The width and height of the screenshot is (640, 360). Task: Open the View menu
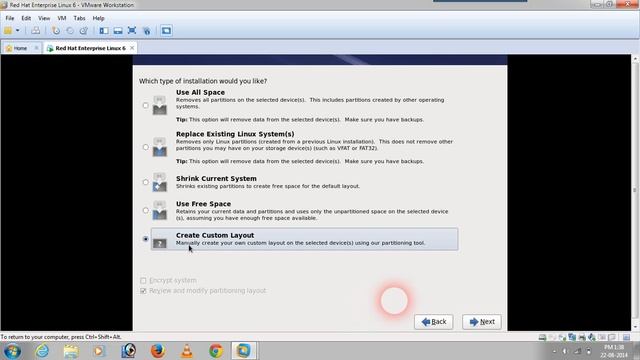click(44, 18)
